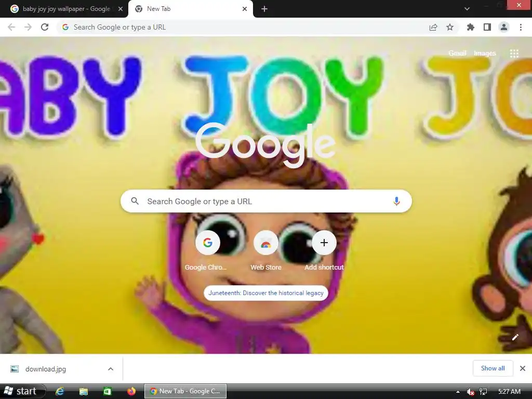The image size is (532, 399).
Task: Open Windows Explorer folder in taskbar
Action: coord(84,391)
